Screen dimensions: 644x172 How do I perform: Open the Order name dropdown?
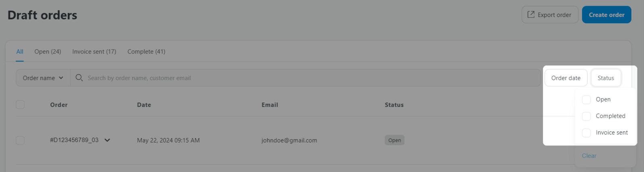[43, 78]
